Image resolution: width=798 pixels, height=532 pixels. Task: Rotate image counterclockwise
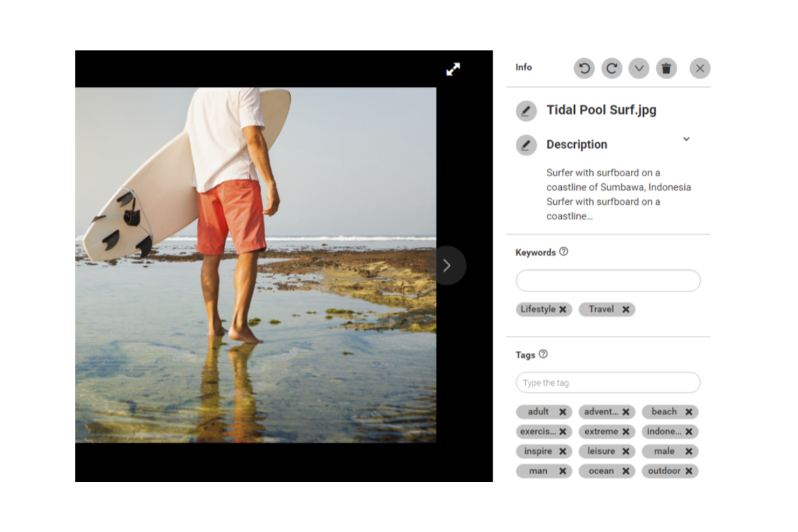tap(584, 68)
